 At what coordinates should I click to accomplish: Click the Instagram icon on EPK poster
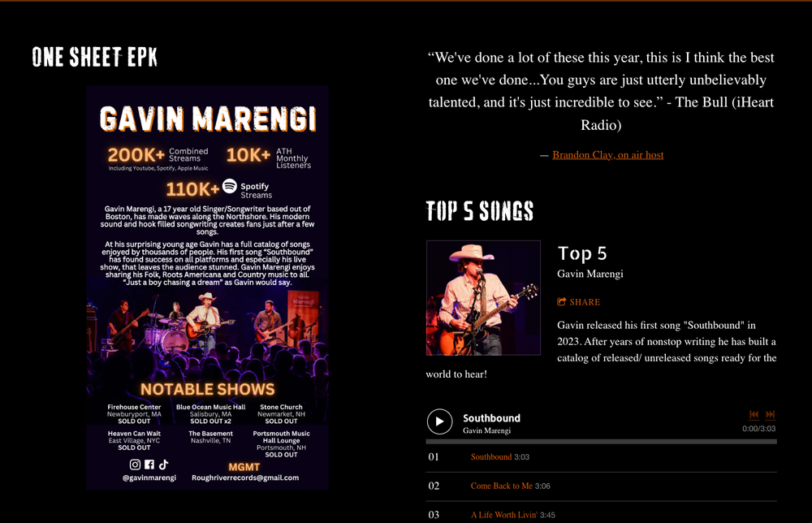(135, 465)
